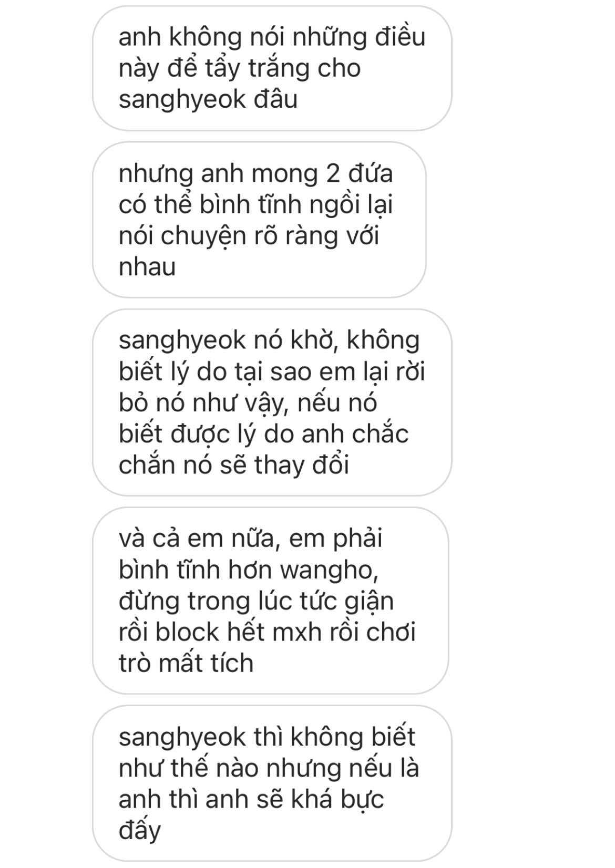
Task: Select the message beginning "nhưng anh mong 2 đứa"
Action: pos(259,220)
